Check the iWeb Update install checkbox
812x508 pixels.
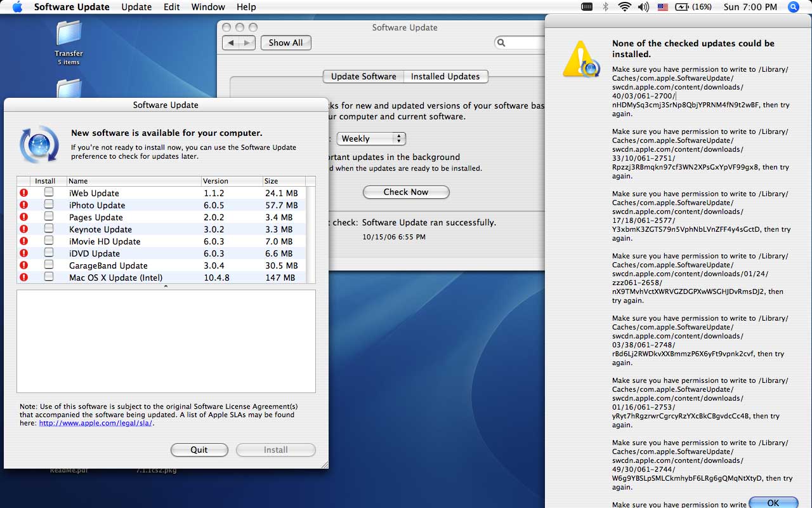point(49,192)
